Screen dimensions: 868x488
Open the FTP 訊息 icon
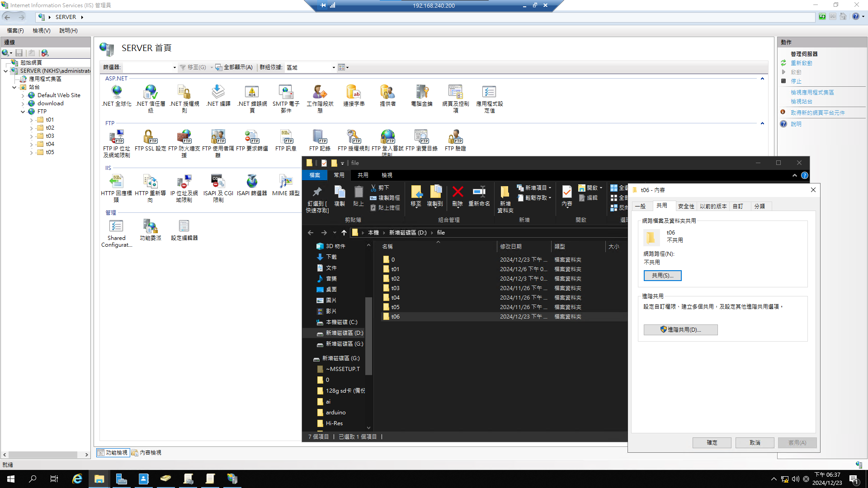[x=286, y=140]
